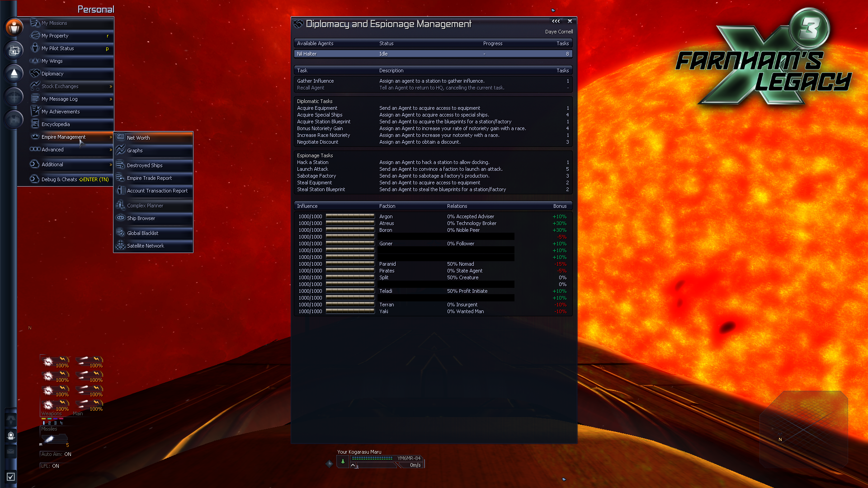Click the astronaut helmet icon on left bar

click(x=11, y=436)
